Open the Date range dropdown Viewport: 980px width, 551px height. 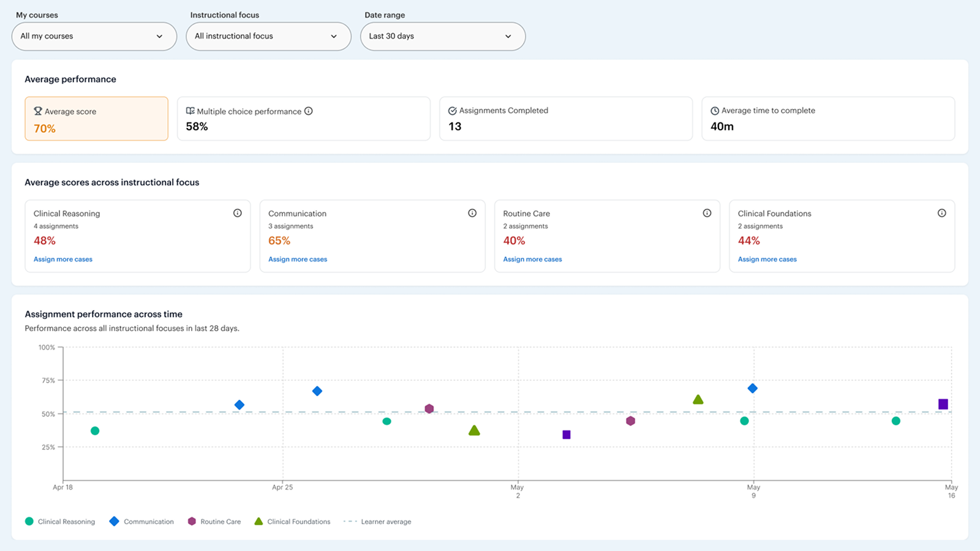pyautogui.click(x=443, y=36)
